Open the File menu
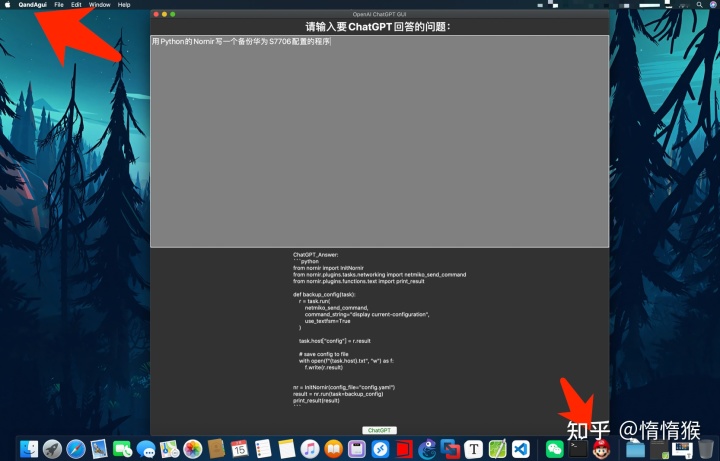Viewport: 720px width, 461px height. tap(59, 5)
